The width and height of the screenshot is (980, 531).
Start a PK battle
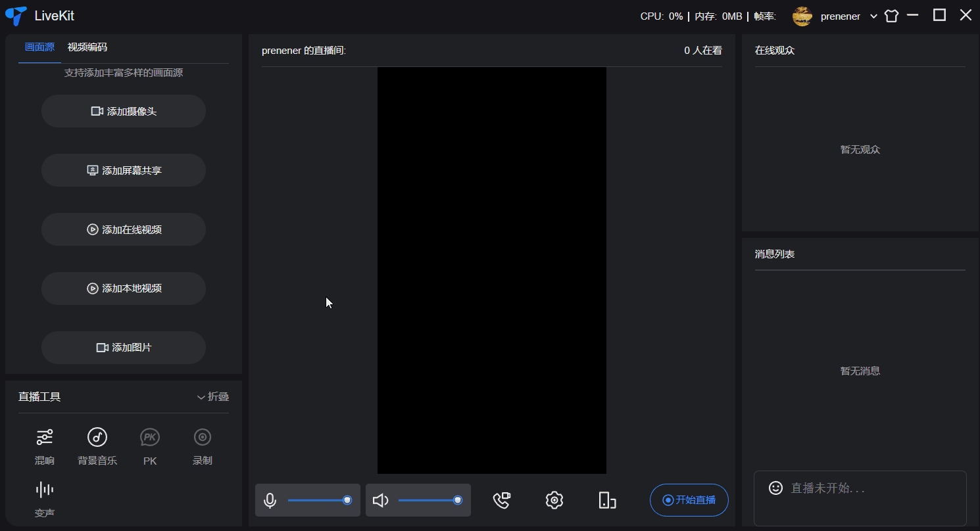pyautogui.click(x=150, y=446)
